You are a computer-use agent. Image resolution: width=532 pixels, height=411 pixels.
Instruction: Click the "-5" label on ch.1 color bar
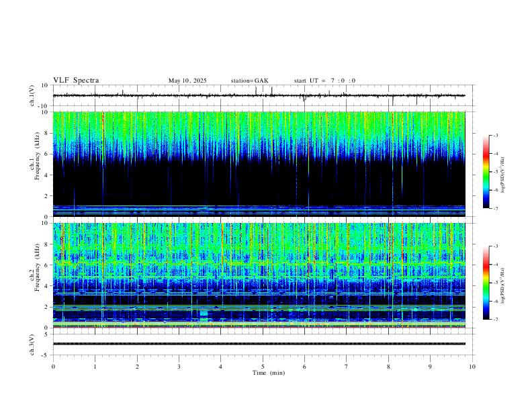click(x=496, y=172)
